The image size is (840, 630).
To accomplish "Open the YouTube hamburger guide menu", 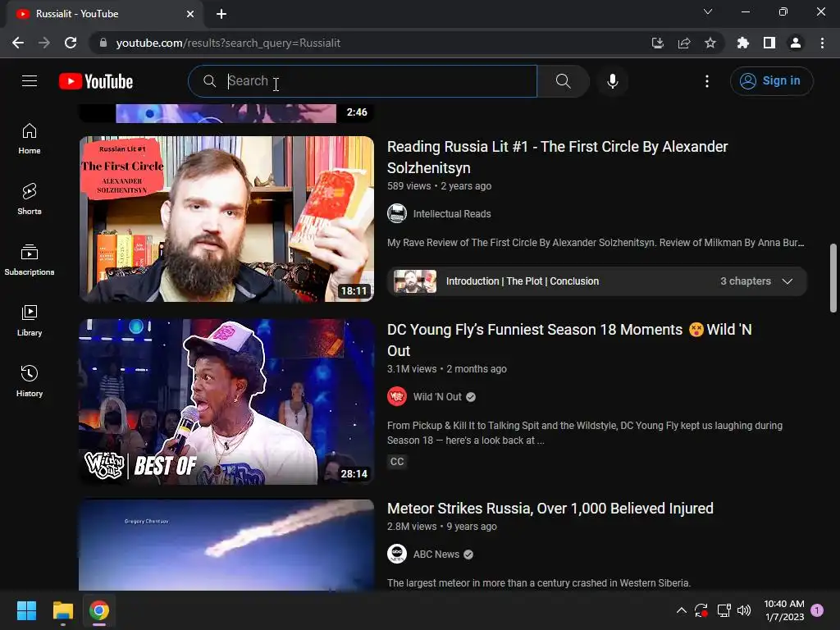I will pos(30,81).
